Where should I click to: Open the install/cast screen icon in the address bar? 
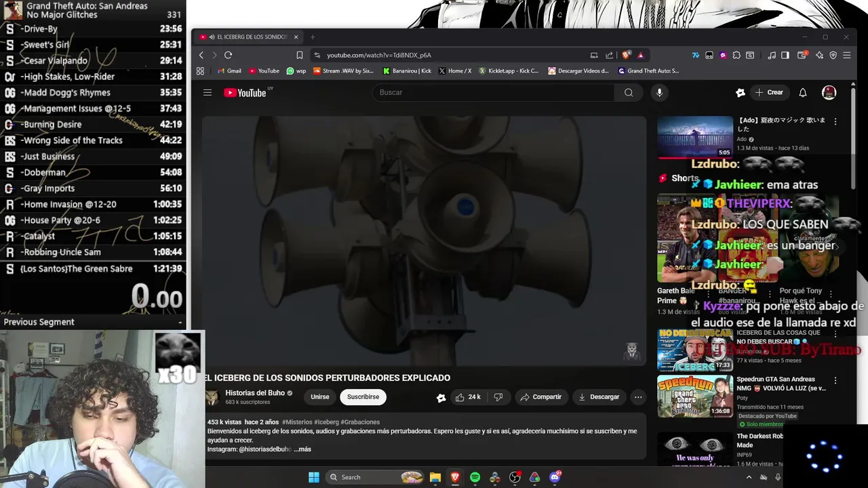point(594,55)
